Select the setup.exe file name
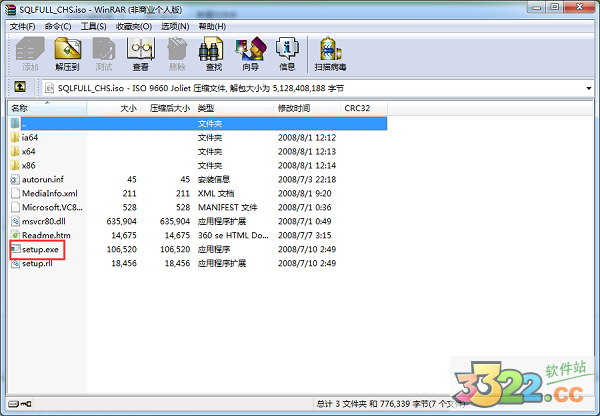600x416 pixels. tap(40, 250)
